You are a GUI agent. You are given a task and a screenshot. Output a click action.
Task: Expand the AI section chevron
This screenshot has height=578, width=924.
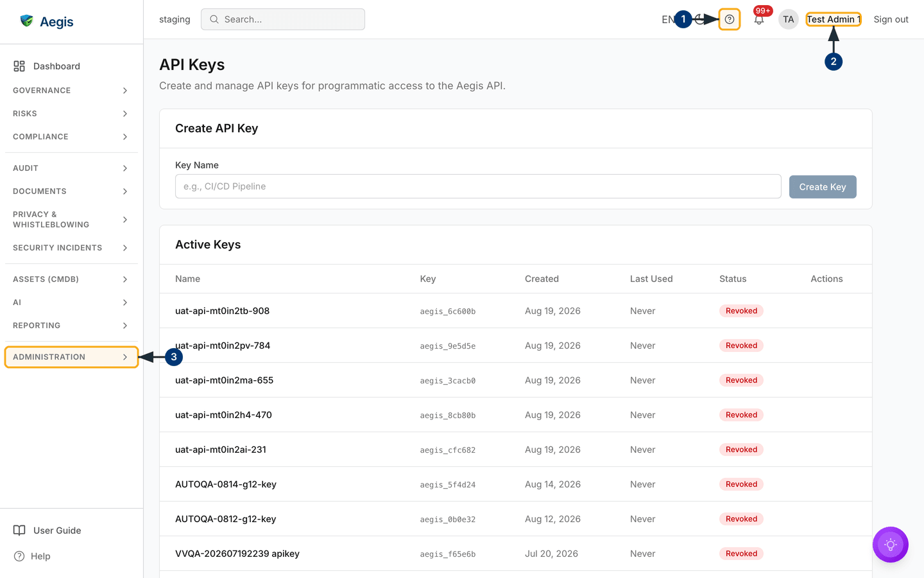125,302
